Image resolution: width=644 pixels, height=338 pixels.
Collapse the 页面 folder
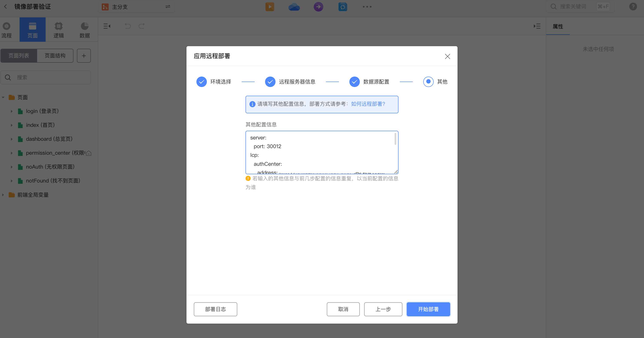[3, 97]
